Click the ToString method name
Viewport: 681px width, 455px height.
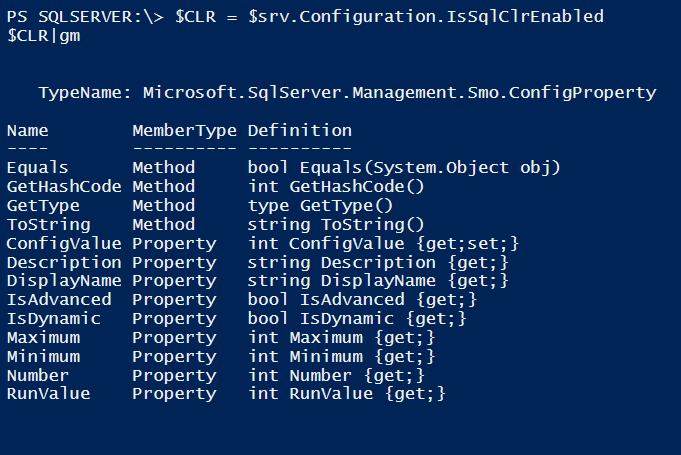[x=48, y=224]
